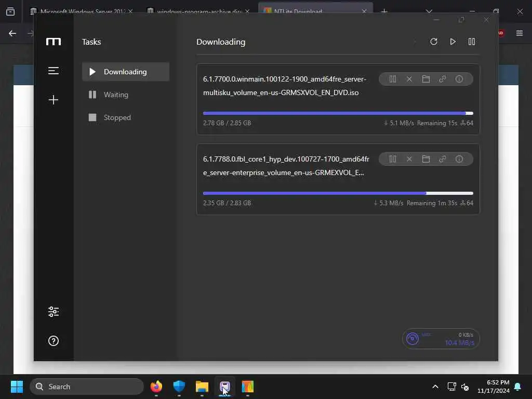
Task: Copy link of winmain GRMSXVOL ISO task
Action: 443,79
